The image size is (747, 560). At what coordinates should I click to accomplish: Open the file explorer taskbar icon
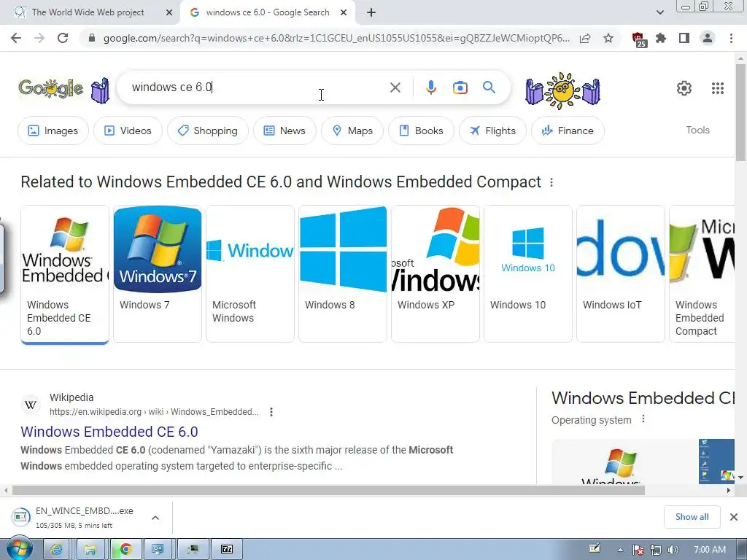click(90, 549)
